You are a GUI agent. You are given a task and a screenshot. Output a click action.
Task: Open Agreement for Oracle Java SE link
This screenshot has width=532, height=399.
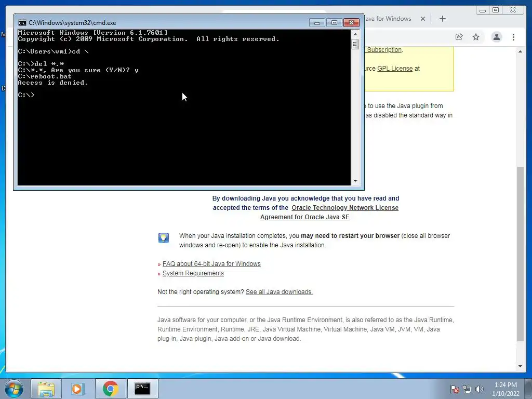click(x=304, y=217)
